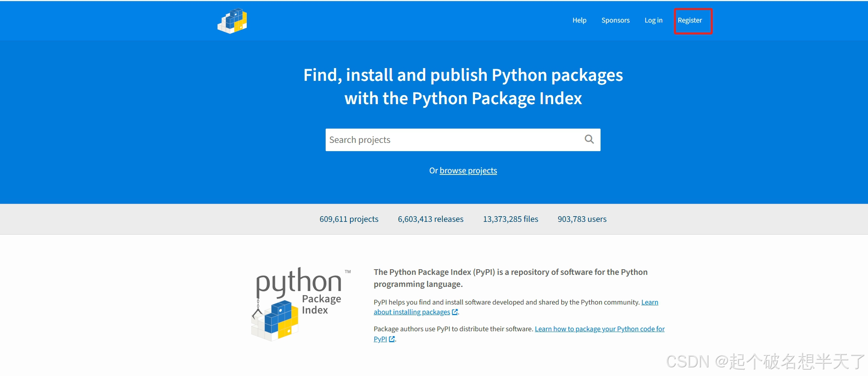
Task: Follow the browse projects link
Action: click(x=468, y=171)
